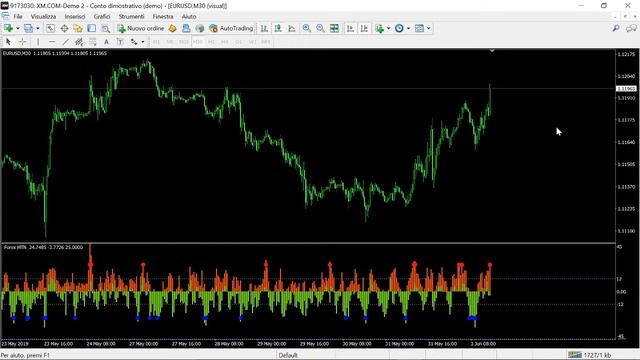The height and width of the screenshot is (360, 640).
Task: Select the MN timeframe button
Action: [266, 42]
